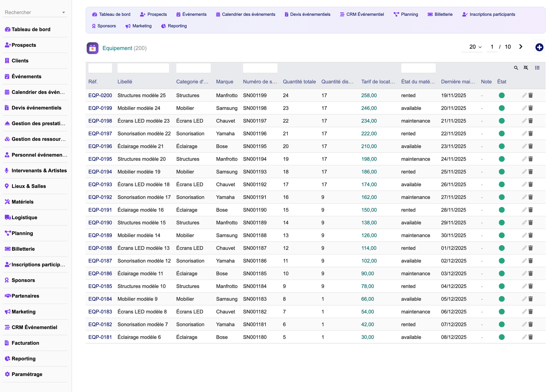Click the Numéro de série filter field
This screenshot has height=392, width=558.
[260, 68]
